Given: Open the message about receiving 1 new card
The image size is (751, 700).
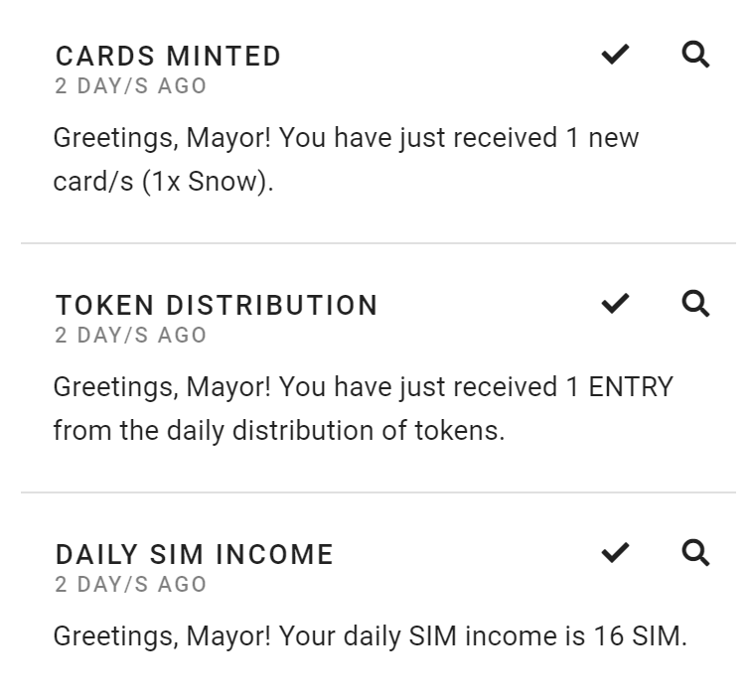Looking at the screenshot, I should tap(346, 160).
